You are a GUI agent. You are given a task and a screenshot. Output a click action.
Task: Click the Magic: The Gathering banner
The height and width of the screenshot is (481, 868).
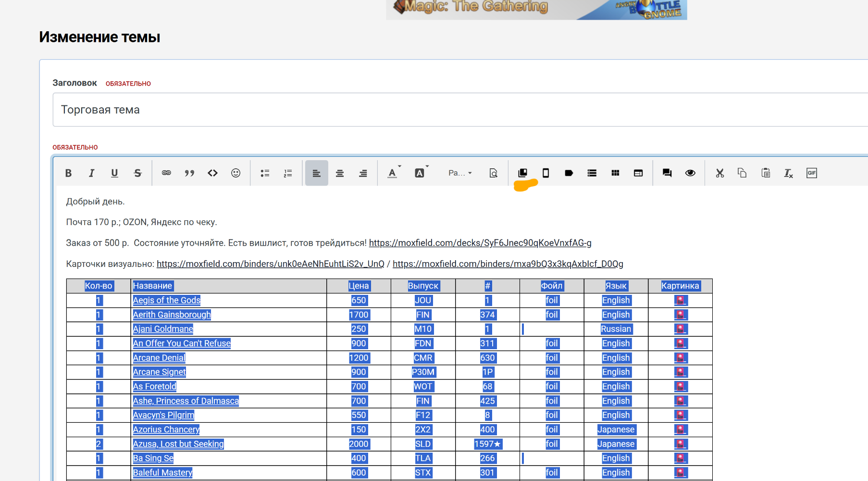536,9
